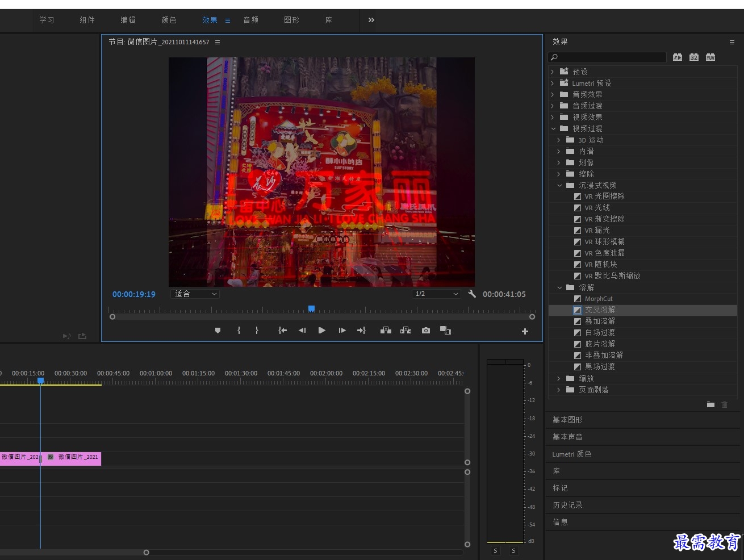Image resolution: width=744 pixels, height=560 pixels.
Task: Step forward one frame
Action: click(x=342, y=331)
